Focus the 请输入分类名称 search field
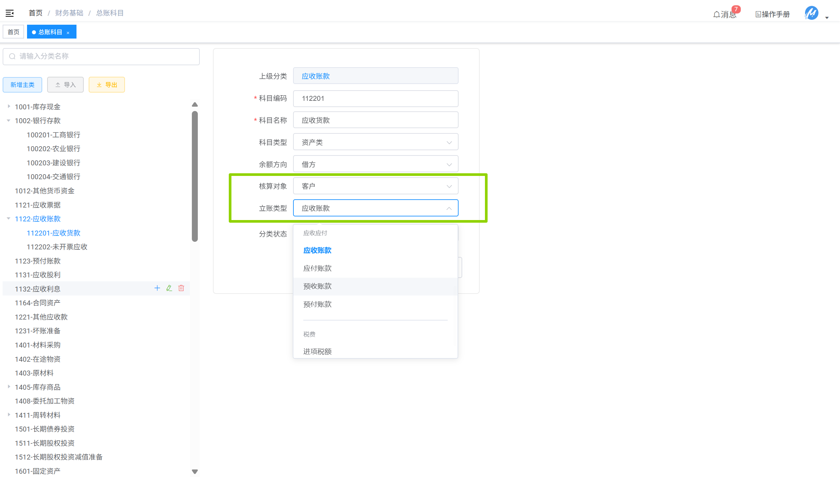840x504 pixels. [101, 56]
